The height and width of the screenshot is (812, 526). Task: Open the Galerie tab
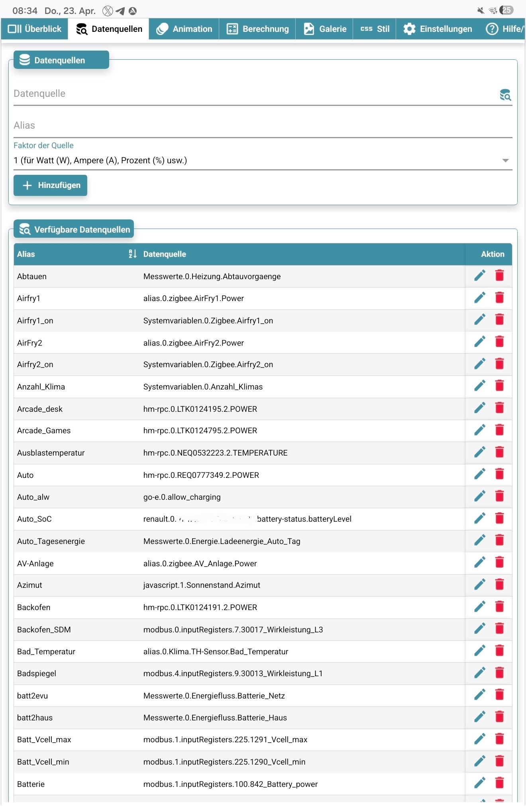point(325,29)
